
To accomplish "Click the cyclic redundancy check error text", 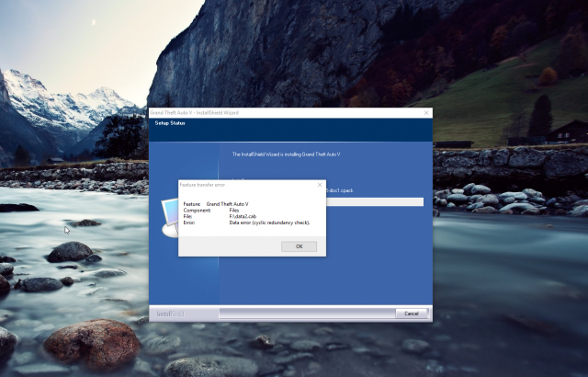I will point(269,223).
